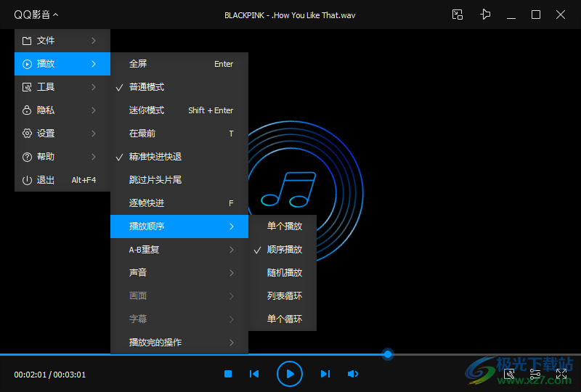The height and width of the screenshot is (392, 581).
Task: Click 退出 to exit the player
Action: pyautogui.click(x=62, y=180)
